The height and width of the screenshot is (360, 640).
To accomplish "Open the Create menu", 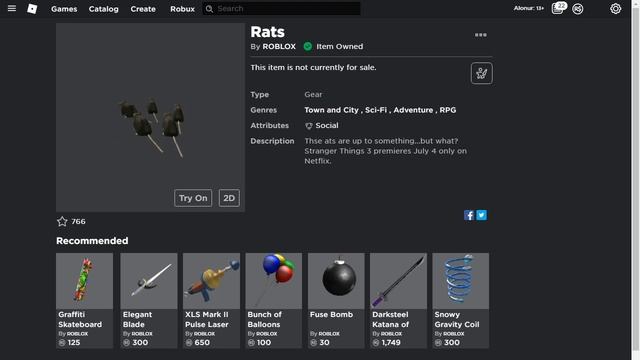I will pos(143,9).
